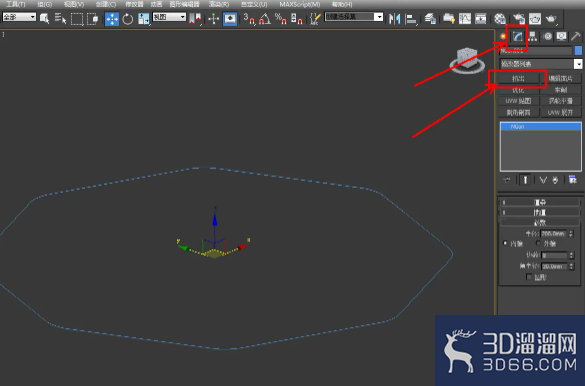Click Select and Manipulate crosshair icon
Screen dimensions: 585x386
click(x=214, y=18)
